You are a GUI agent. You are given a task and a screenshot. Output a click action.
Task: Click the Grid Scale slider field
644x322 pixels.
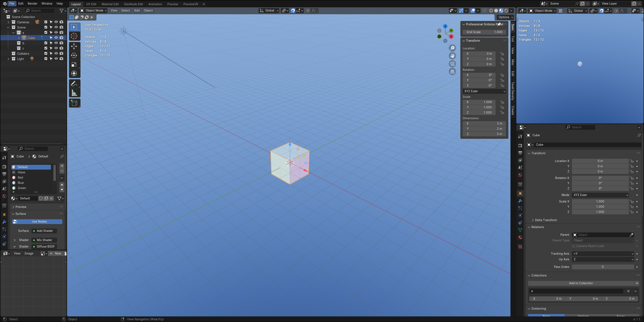[x=484, y=32]
